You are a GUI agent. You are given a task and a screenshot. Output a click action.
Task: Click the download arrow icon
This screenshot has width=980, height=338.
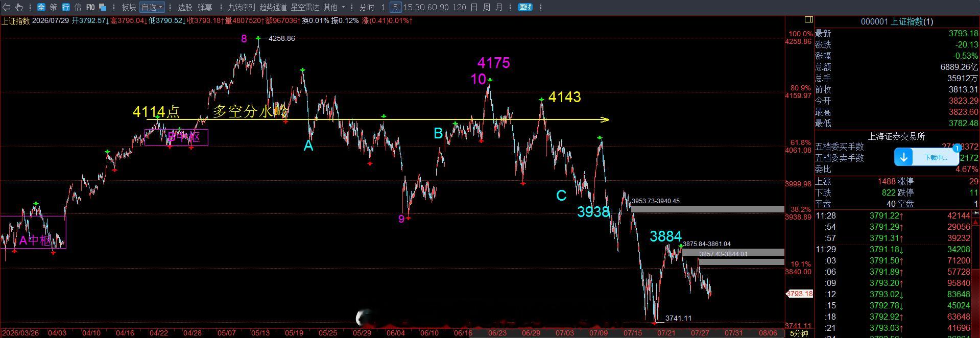click(903, 157)
